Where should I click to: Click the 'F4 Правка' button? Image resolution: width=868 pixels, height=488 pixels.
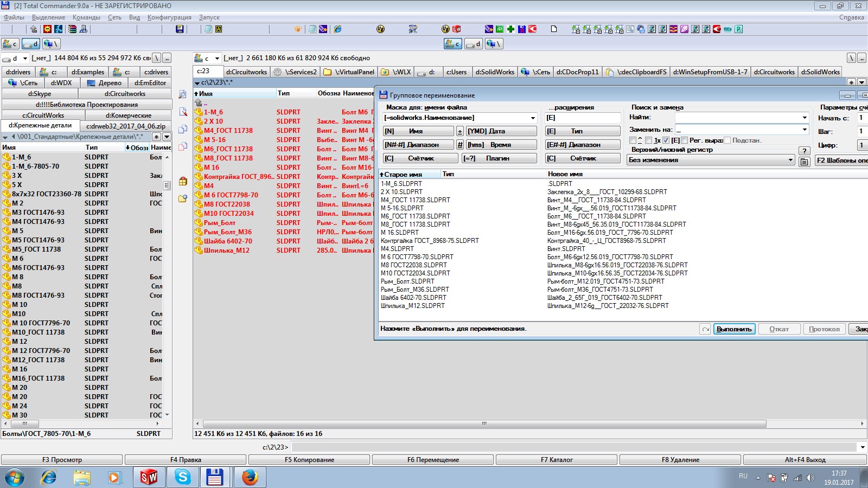[x=186, y=460]
